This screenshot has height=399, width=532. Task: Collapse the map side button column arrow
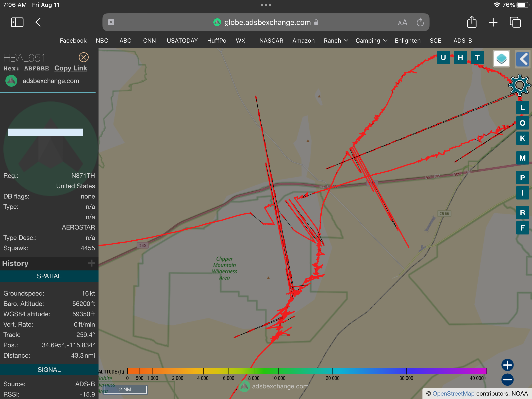(x=523, y=59)
